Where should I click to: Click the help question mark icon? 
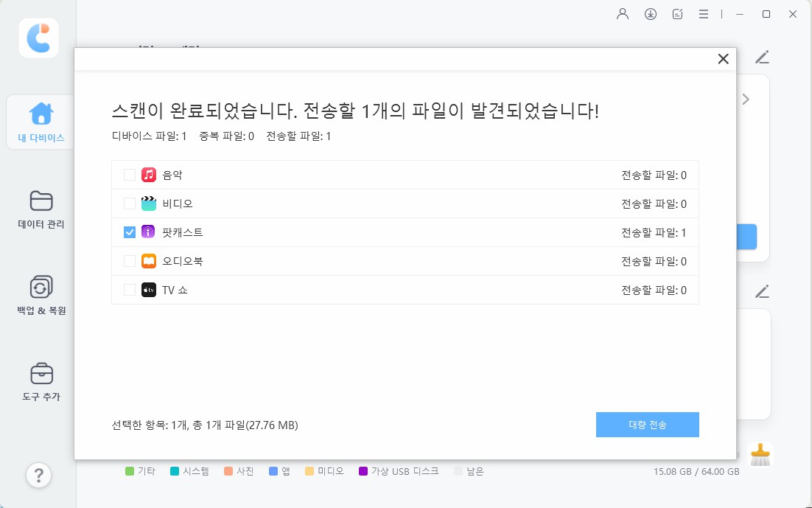[38, 476]
